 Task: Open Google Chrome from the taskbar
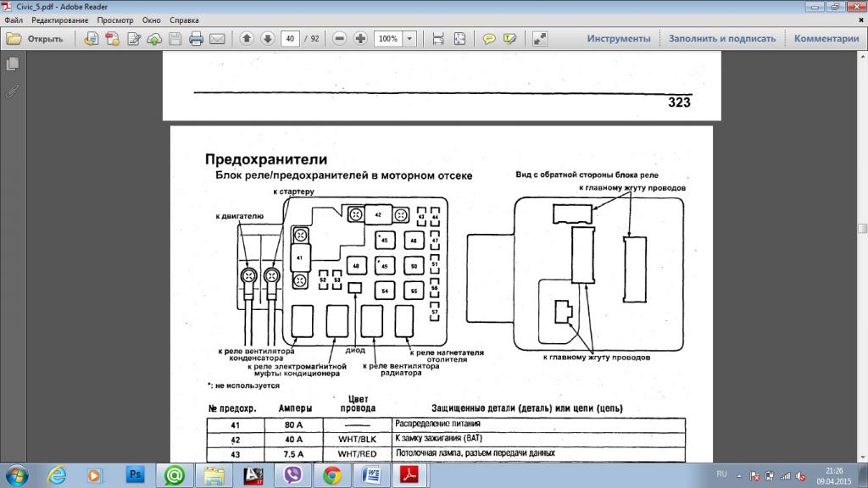(x=331, y=475)
